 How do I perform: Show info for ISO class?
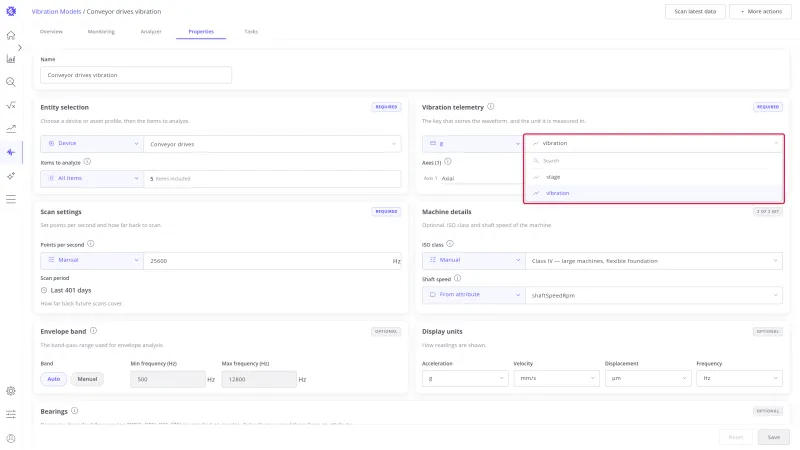click(x=450, y=244)
